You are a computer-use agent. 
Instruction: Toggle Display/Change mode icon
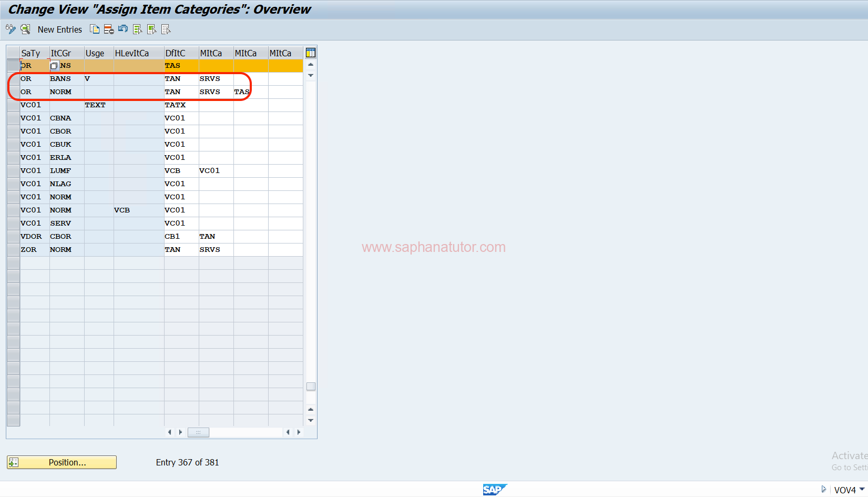pyautogui.click(x=11, y=29)
